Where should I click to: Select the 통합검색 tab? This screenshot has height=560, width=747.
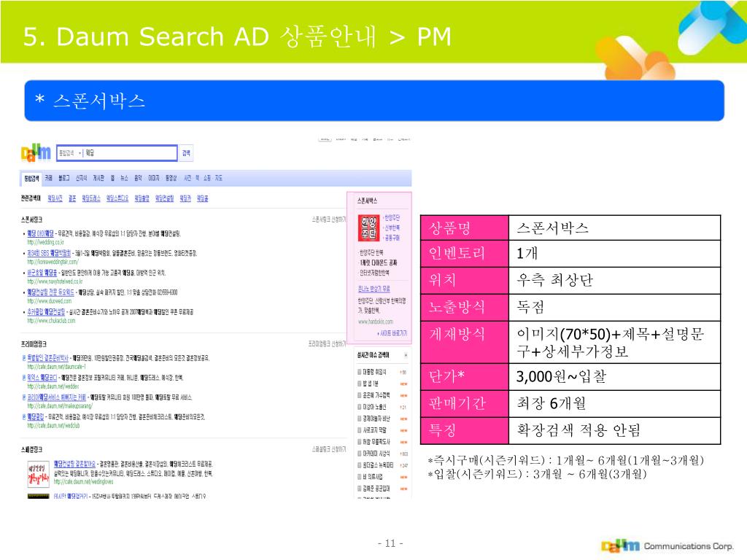click(x=31, y=178)
